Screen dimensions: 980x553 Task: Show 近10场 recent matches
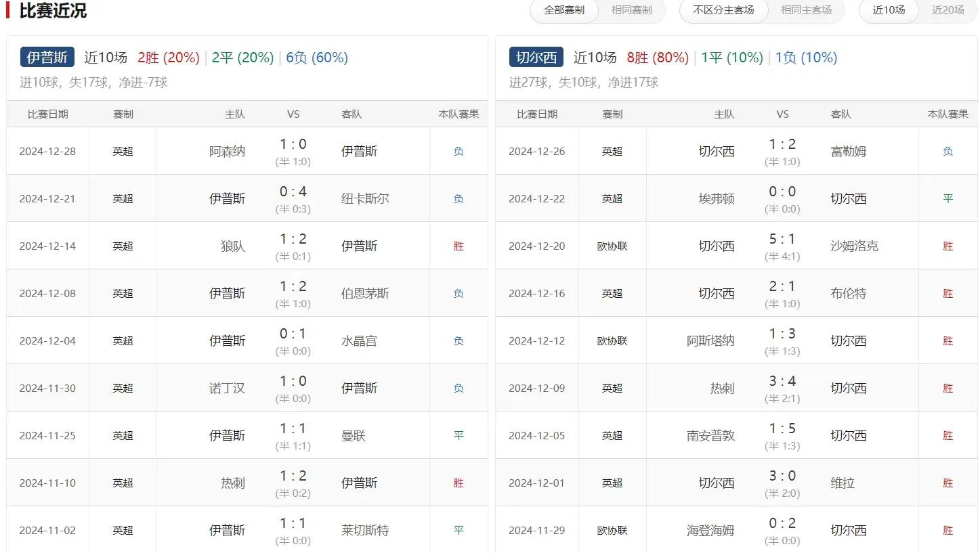(889, 10)
